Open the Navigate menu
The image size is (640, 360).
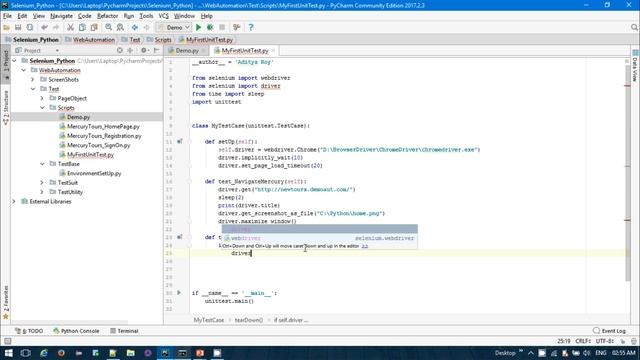click(x=61, y=16)
